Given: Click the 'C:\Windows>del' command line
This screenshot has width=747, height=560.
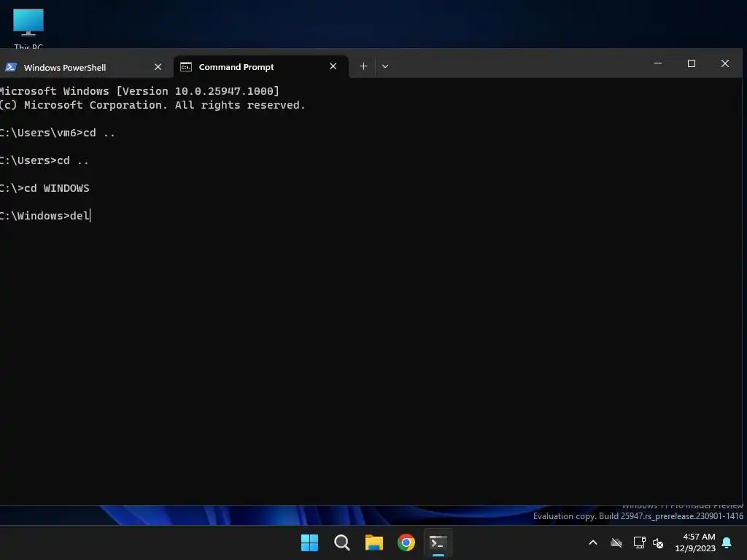Looking at the screenshot, I should coord(44,216).
